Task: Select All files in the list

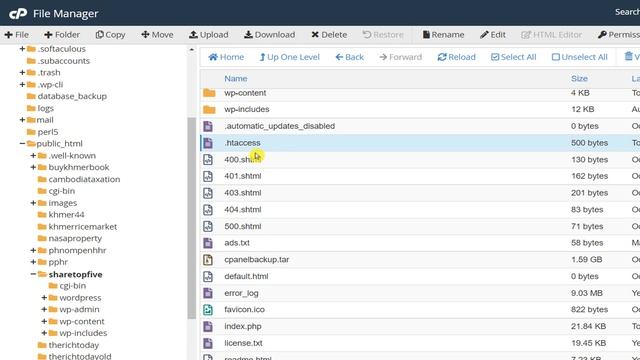Action: [513, 57]
